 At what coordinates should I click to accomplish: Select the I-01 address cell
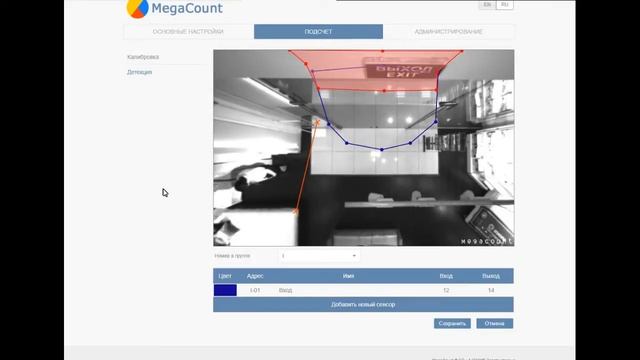point(255,290)
